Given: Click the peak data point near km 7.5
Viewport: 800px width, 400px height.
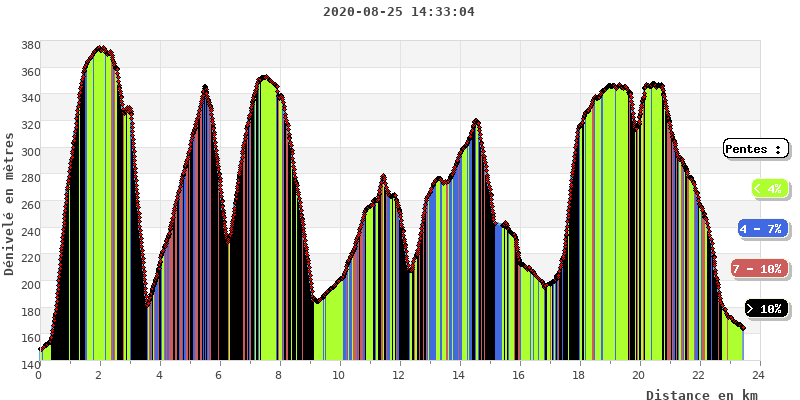Looking at the screenshot, I should (x=265, y=77).
